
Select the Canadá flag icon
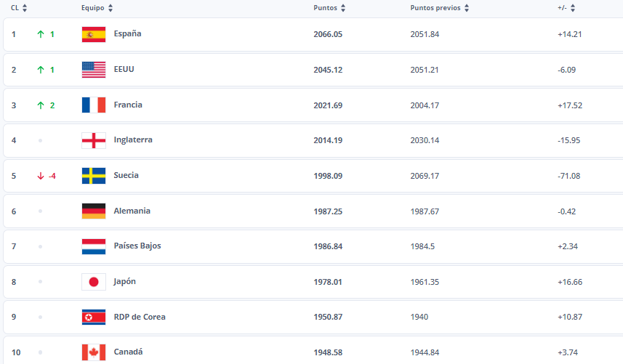click(x=94, y=352)
